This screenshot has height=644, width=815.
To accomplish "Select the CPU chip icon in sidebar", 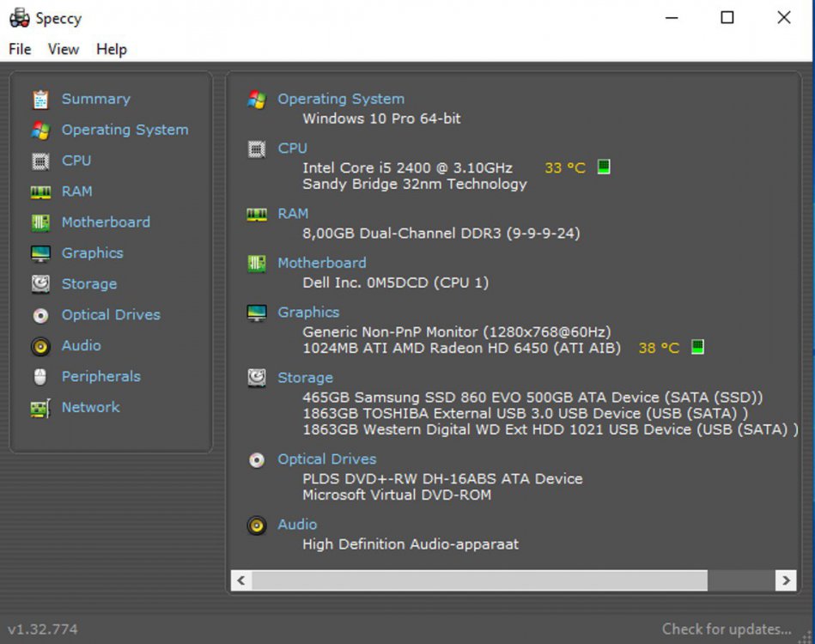I will coord(40,161).
